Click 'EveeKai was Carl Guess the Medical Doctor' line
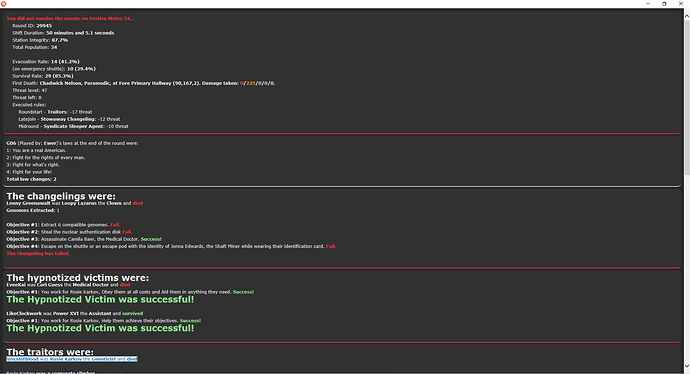Screen dimensions: 690x374 tap(68, 285)
